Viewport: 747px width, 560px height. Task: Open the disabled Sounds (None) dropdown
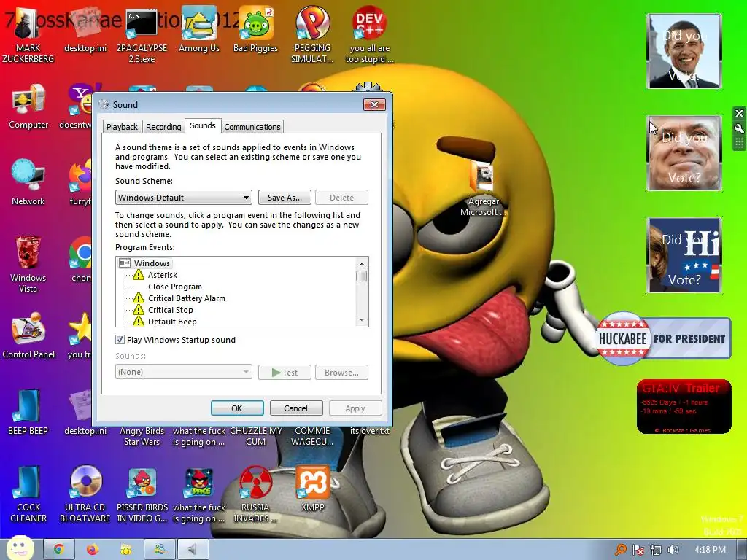(183, 372)
